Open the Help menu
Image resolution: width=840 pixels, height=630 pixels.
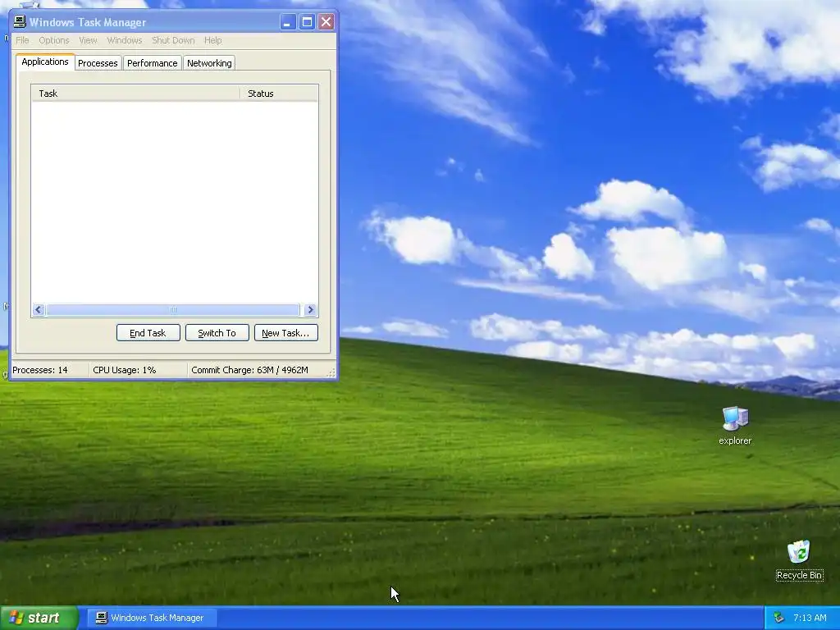[x=212, y=40]
